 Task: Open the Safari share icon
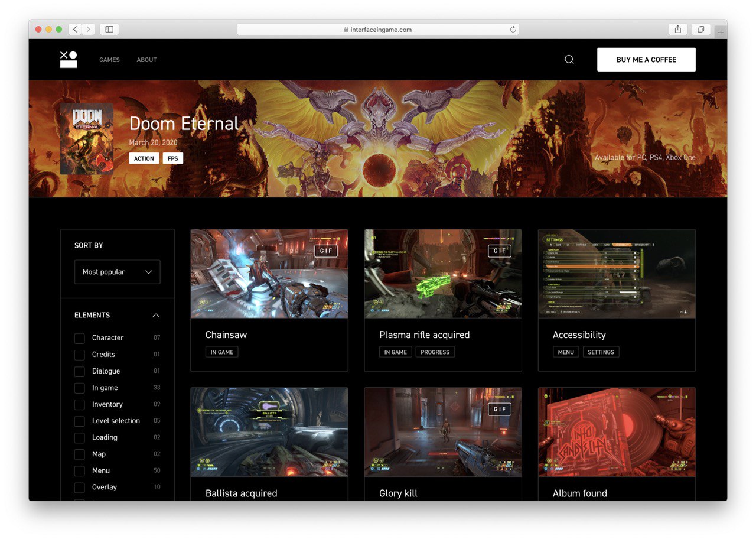678,29
